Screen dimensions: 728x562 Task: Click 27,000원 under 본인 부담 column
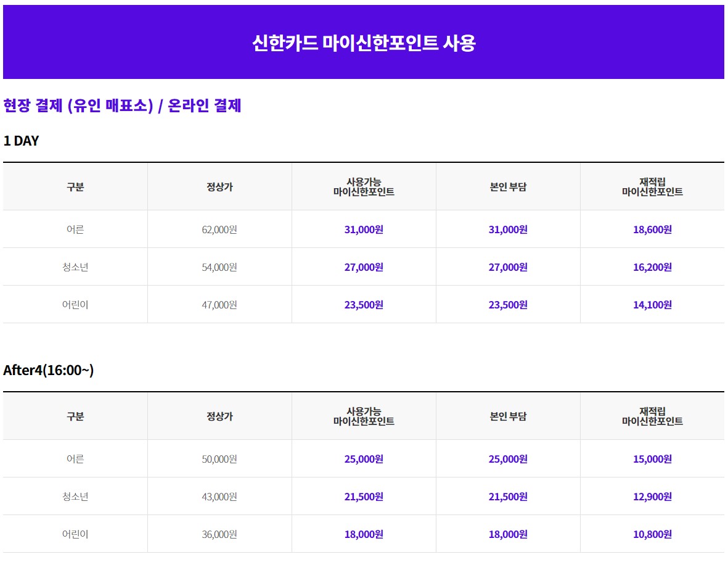click(508, 267)
